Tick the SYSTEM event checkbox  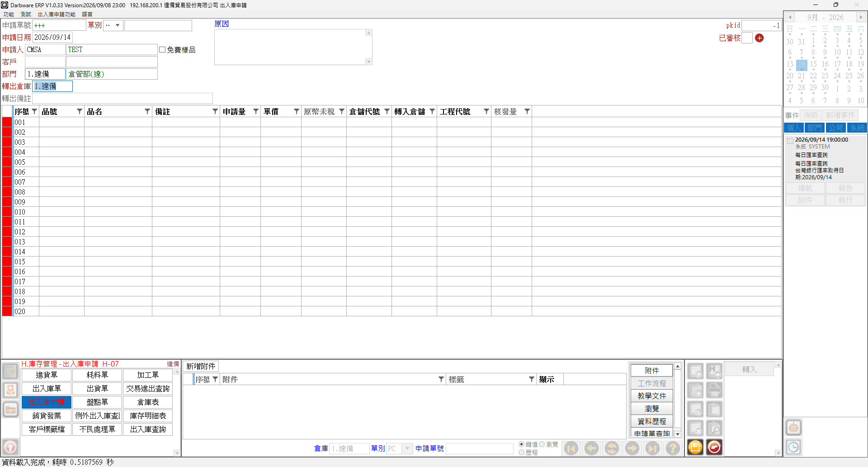point(790,141)
